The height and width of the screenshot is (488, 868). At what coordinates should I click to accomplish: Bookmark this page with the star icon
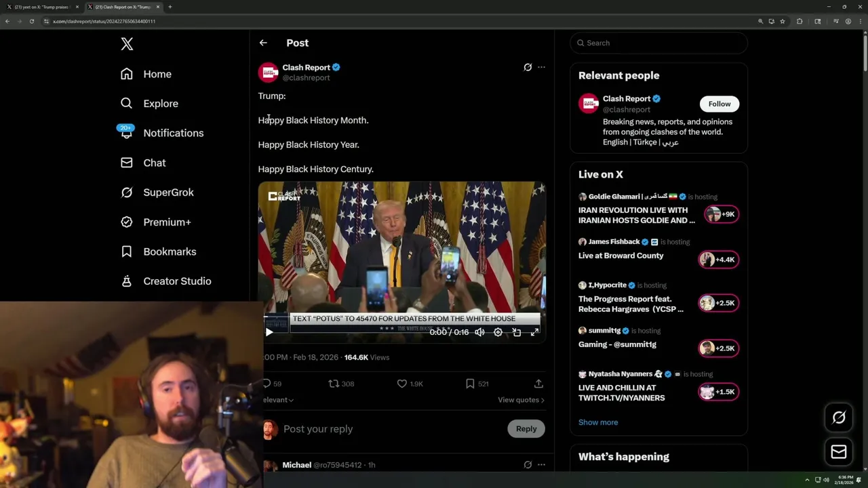tap(783, 21)
